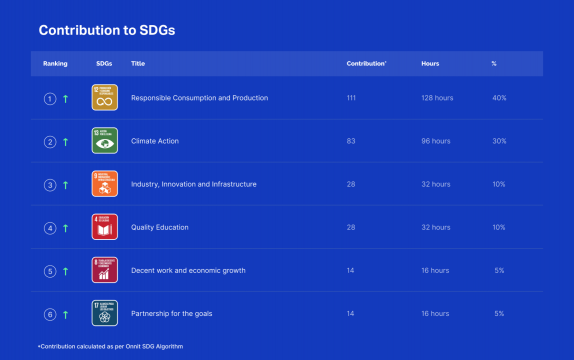Viewport: 574px width, 360px height.
Task: Click the green up arrow in the Decent work and economic growth row
Action: coord(66,271)
